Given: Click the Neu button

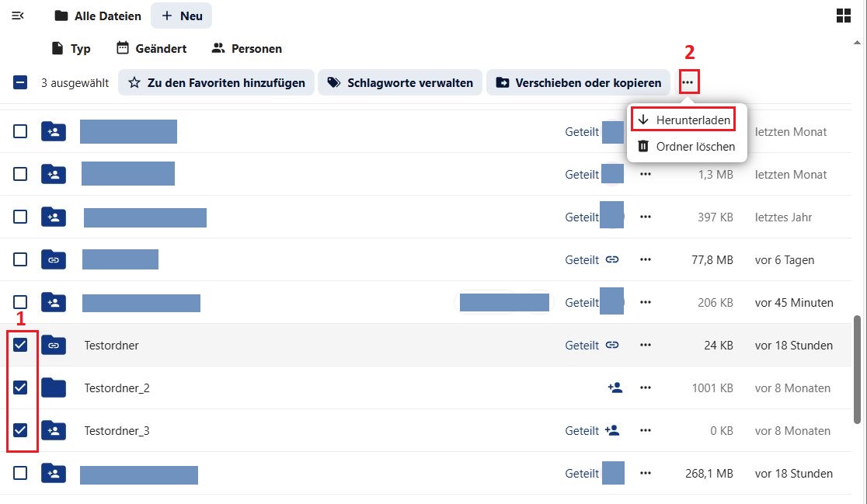Looking at the screenshot, I should (181, 16).
